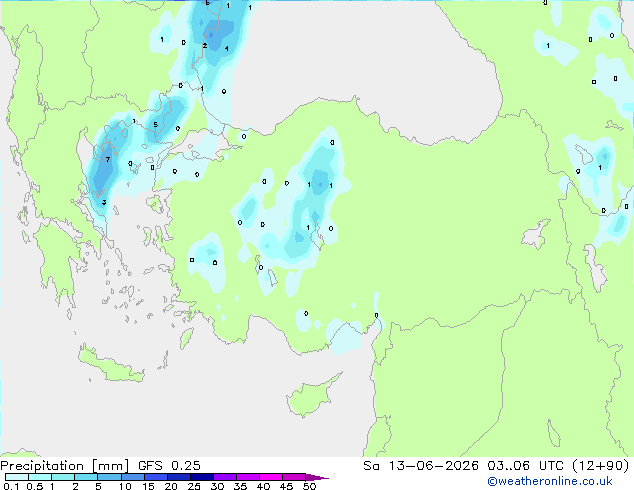The width and height of the screenshot is (634, 490).
Task: Click the 10–15 mm blue legend swatch
Action: (x=132, y=477)
